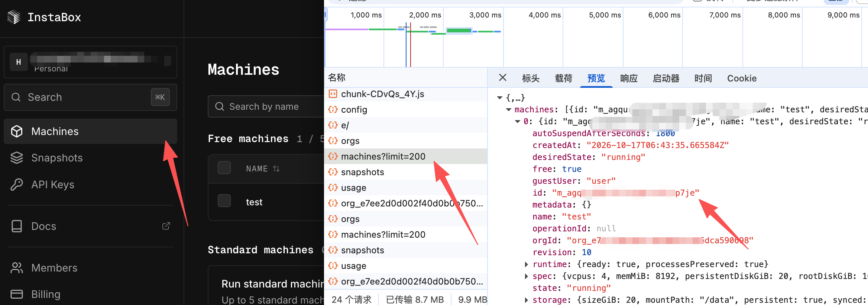Open API Keys via its key icon

coord(17,184)
